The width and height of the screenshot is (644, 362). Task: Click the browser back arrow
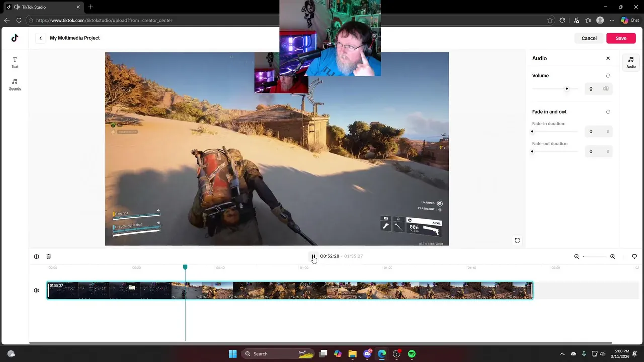pyautogui.click(x=6, y=20)
